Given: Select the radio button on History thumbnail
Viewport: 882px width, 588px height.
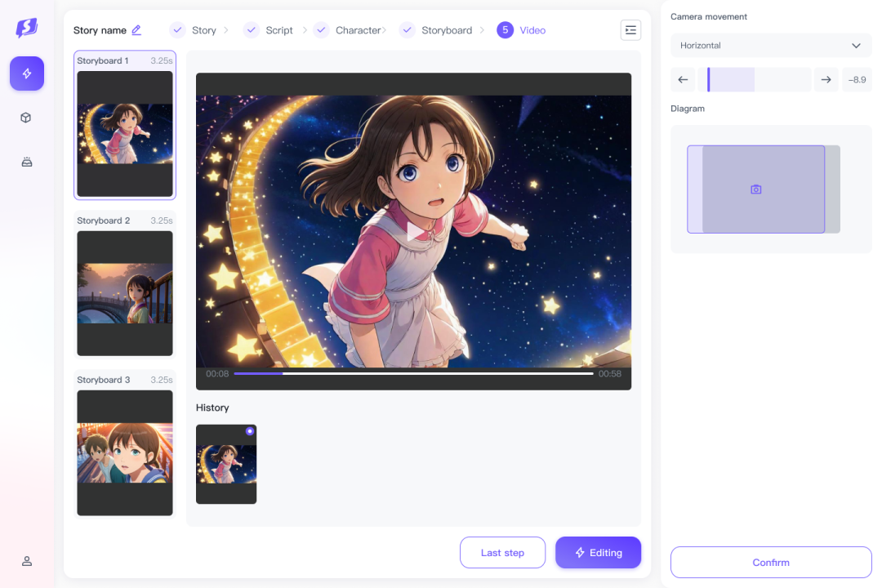Looking at the screenshot, I should tap(249, 431).
